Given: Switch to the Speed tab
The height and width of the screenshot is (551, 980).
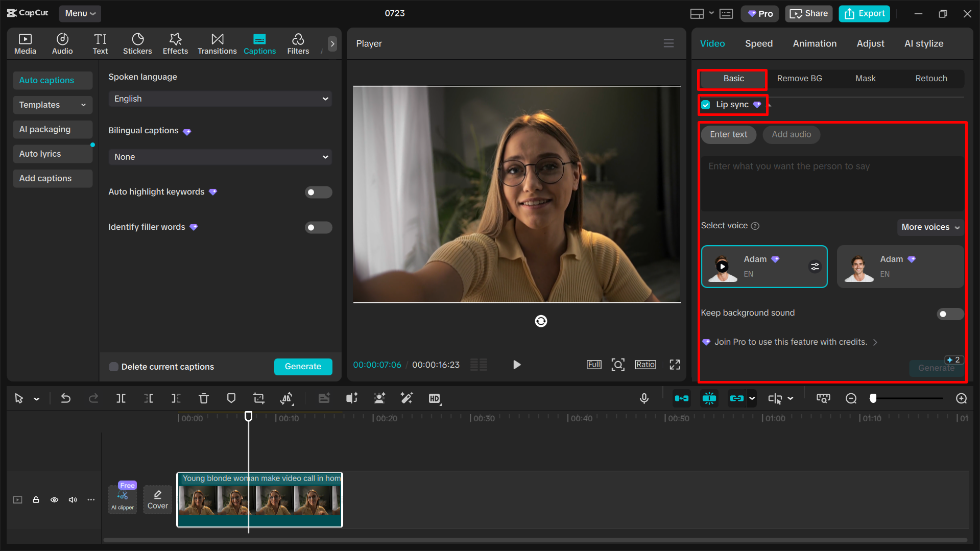Looking at the screenshot, I should [758, 43].
